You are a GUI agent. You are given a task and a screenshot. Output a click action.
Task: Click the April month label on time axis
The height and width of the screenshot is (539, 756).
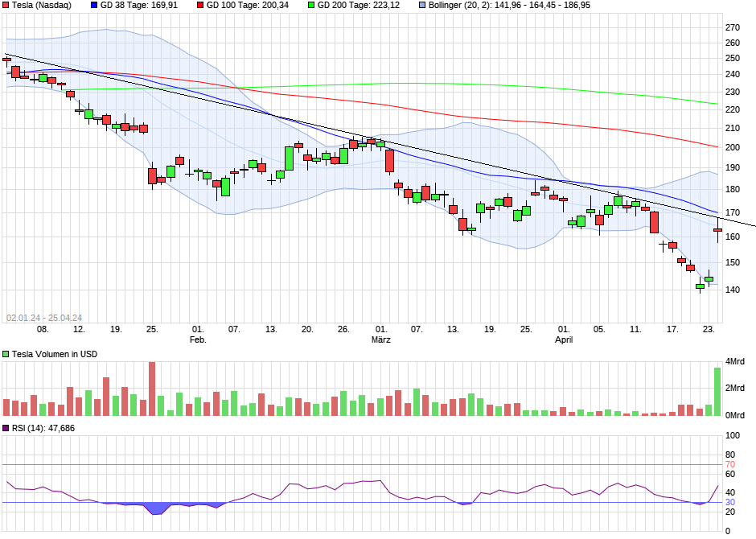click(564, 339)
